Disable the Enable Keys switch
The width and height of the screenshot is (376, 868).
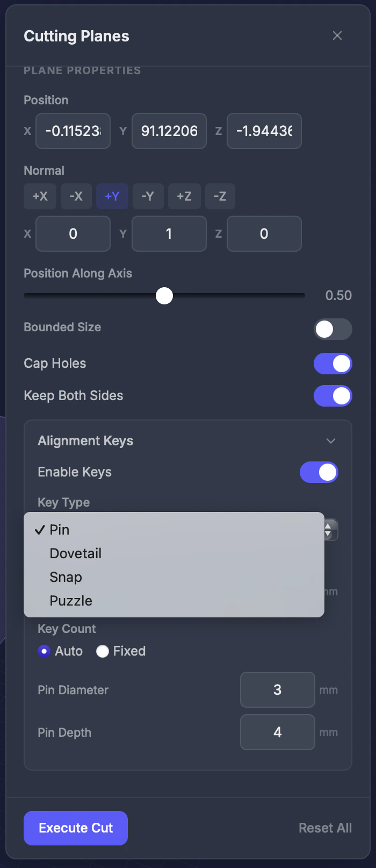pos(319,472)
